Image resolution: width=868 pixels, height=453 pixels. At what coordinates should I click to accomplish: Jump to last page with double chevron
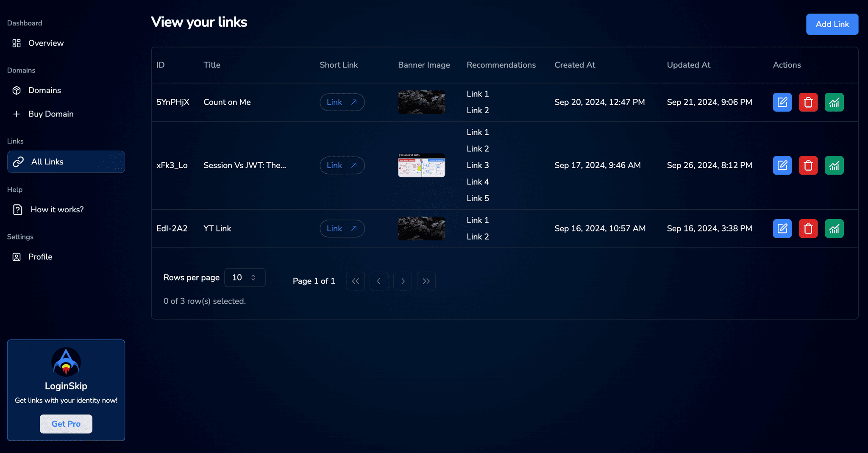426,281
